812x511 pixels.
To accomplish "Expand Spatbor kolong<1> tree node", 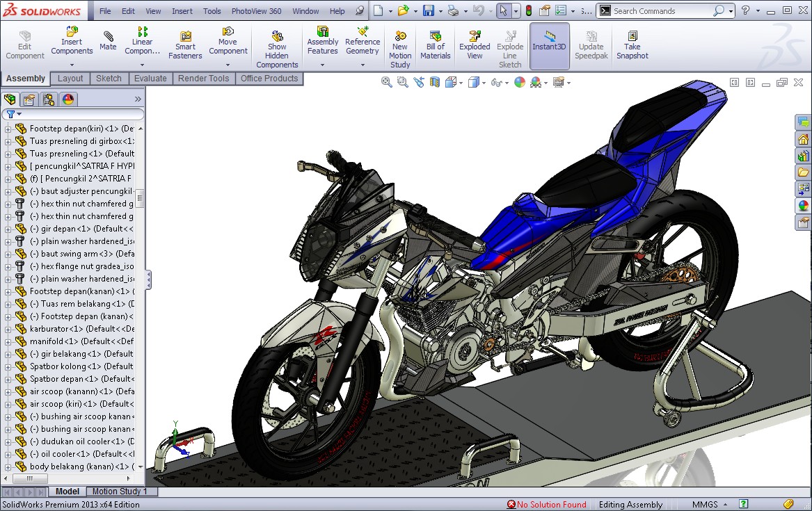I will tap(7, 366).
